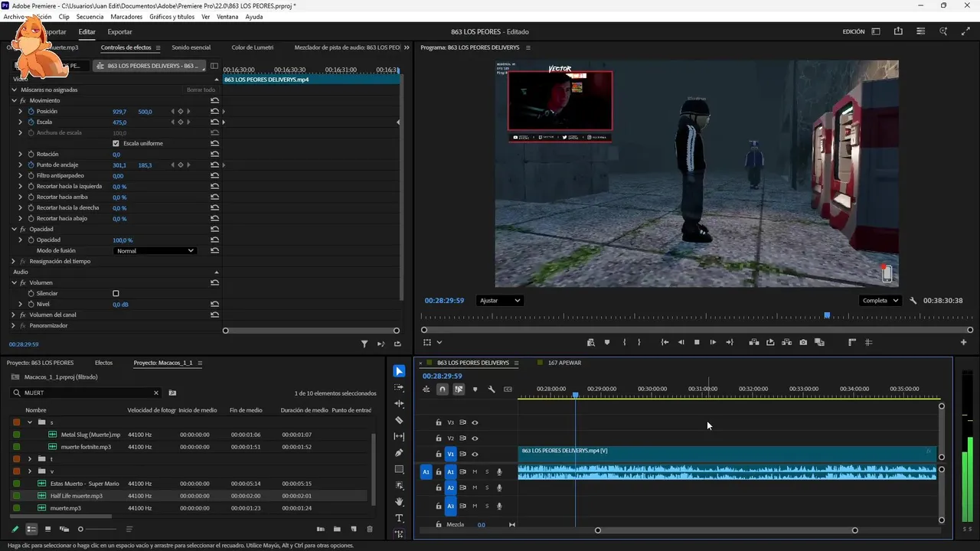Click Exportar in the top header

pyautogui.click(x=119, y=32)
